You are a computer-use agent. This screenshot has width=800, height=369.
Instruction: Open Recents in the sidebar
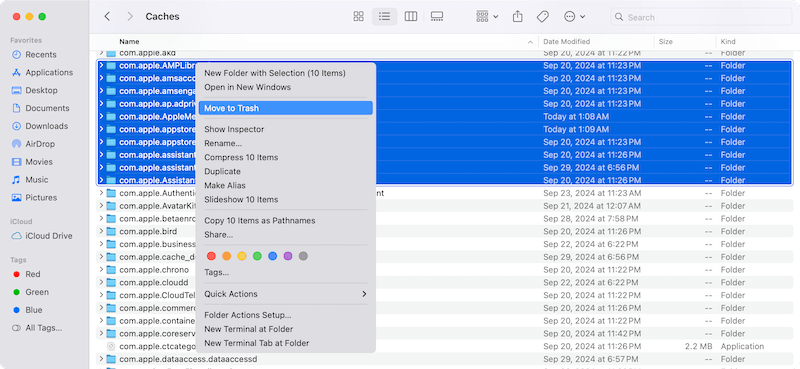(x=40, y=55)
